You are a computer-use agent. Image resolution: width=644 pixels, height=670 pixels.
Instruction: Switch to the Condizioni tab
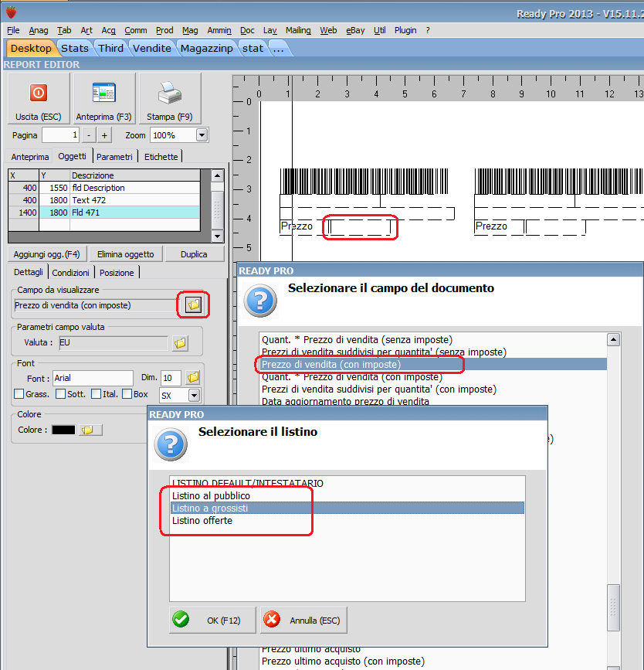(70, 273)
